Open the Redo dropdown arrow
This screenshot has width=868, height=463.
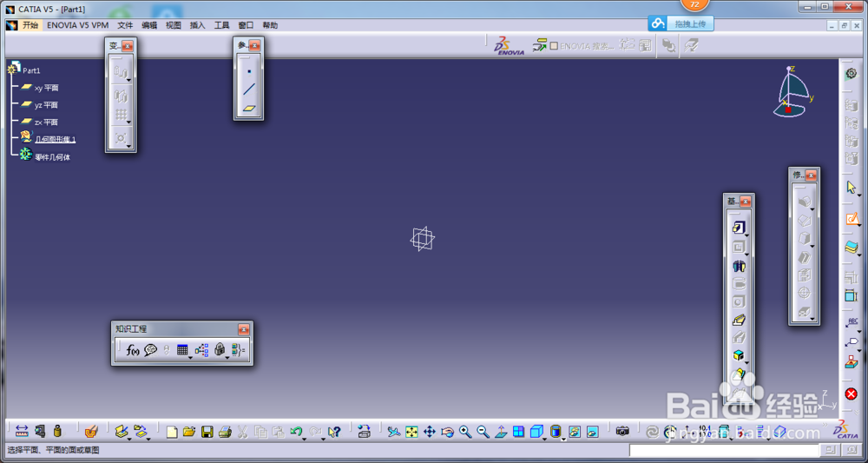click(x=323, y=439)
